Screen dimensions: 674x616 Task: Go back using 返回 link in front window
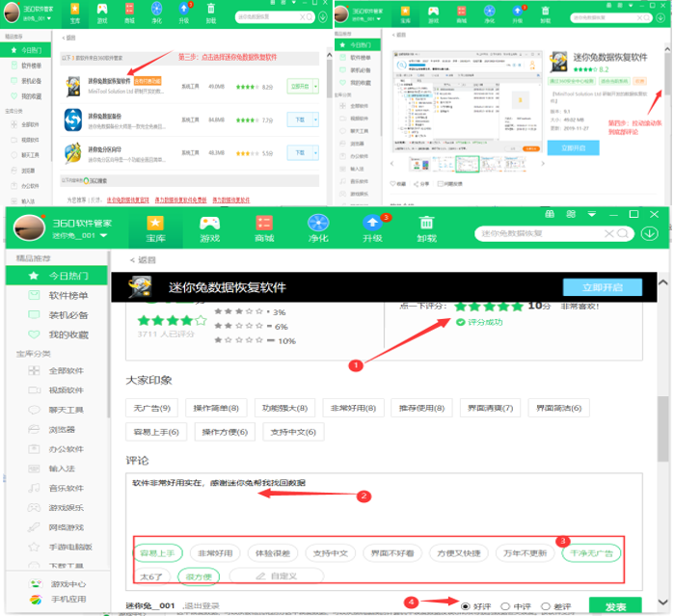click(143, 260)
